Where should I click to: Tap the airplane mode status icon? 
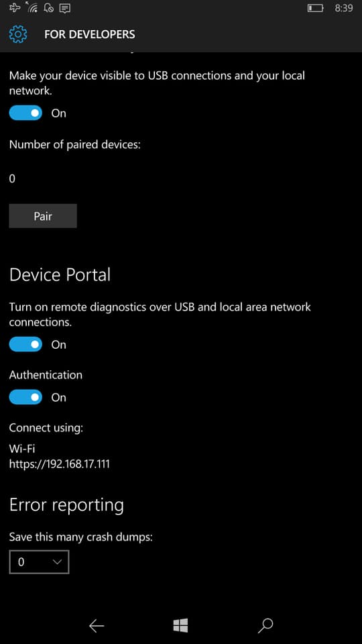14,7
